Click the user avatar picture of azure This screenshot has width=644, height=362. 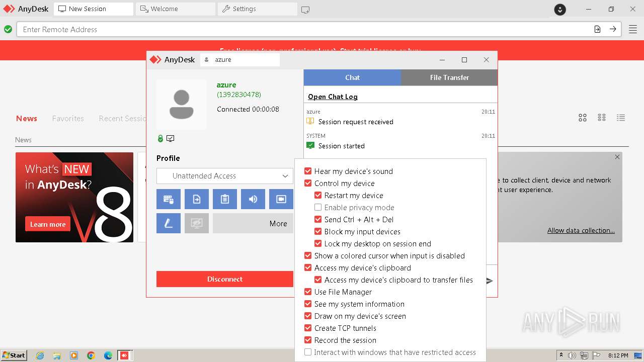tap(181, 105)
